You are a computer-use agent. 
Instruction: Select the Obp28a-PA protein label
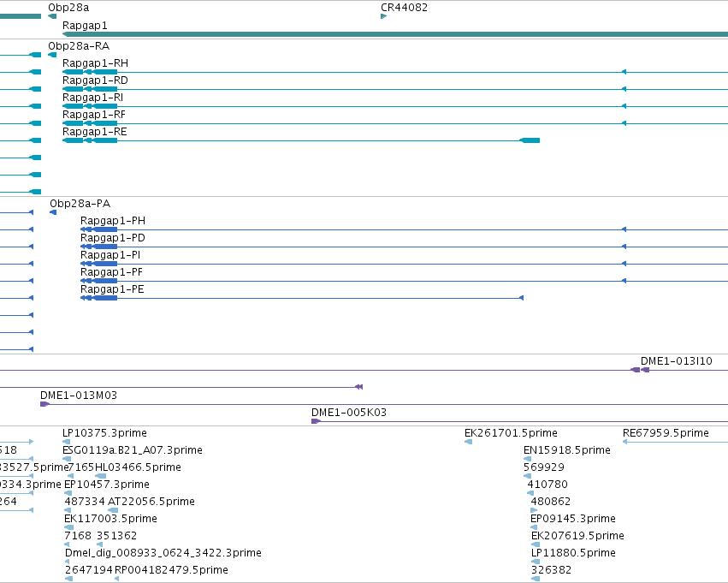[x=80, y=204]
